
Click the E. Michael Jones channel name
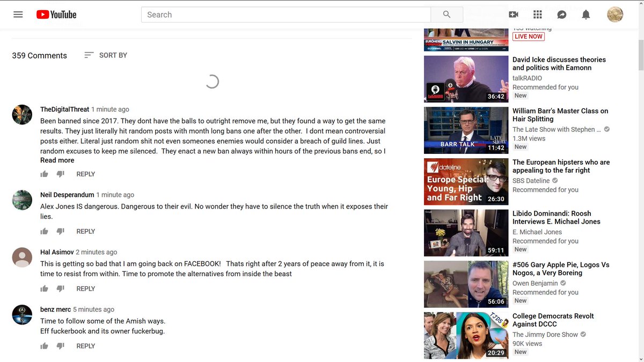point(537,232)
